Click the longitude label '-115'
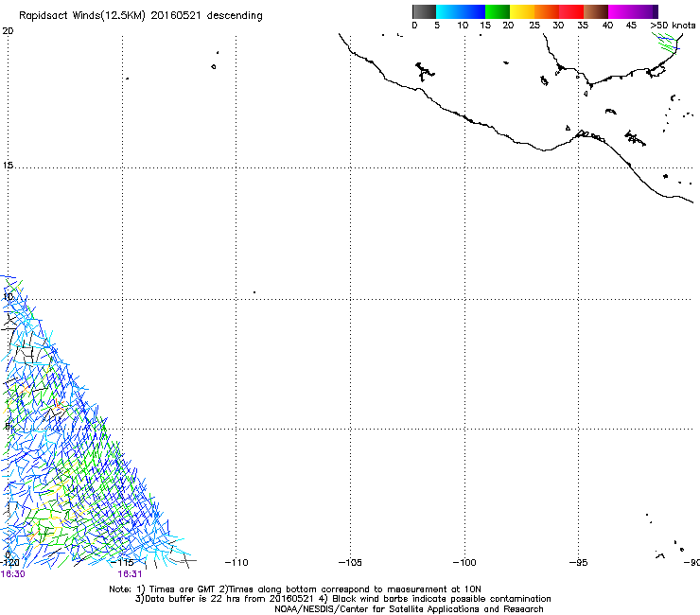 (x=122, y=562)
